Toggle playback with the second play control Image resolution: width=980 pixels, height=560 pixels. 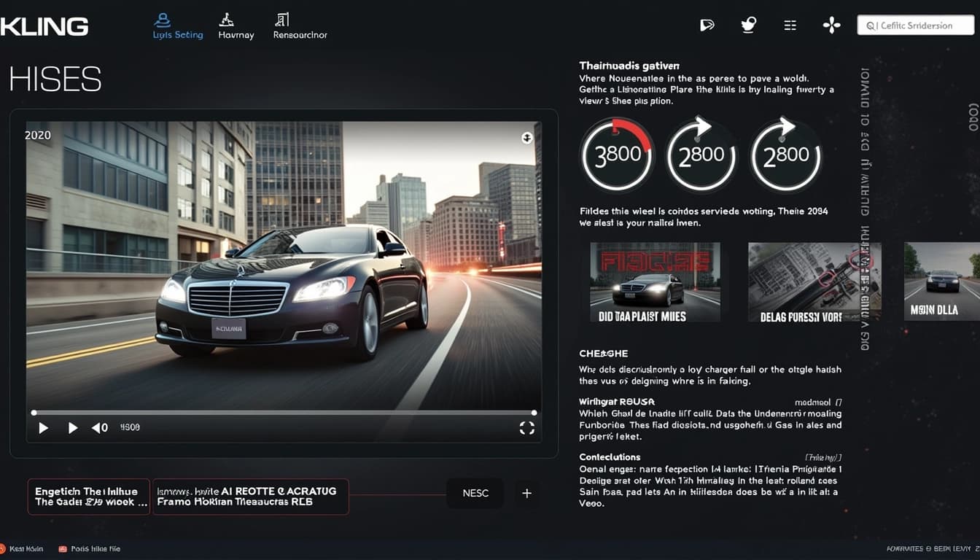(x=72, y=427)
